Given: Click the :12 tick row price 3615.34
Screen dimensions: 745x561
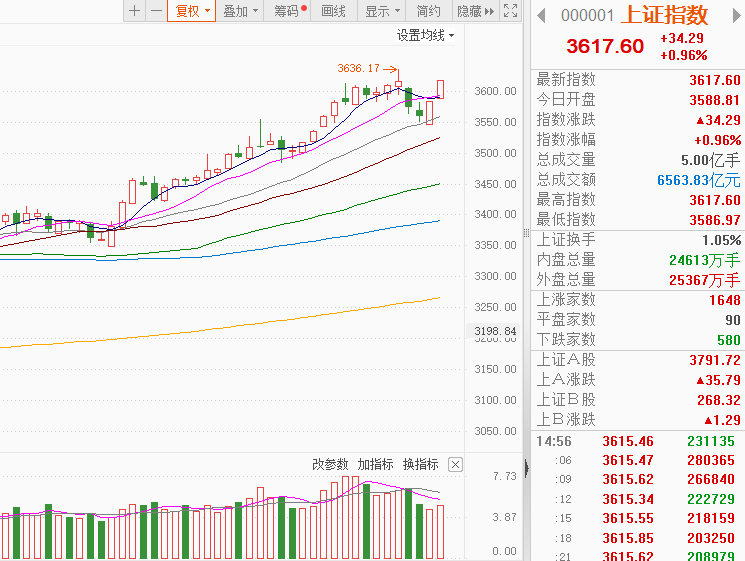Looking at the screenshot, I should click(x=628, y=499).
